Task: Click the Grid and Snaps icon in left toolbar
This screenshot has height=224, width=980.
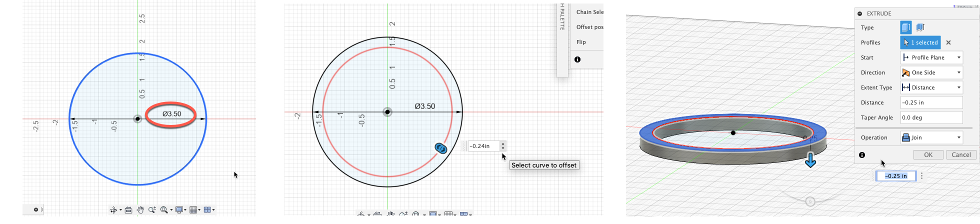Action: tap(194, 210)
